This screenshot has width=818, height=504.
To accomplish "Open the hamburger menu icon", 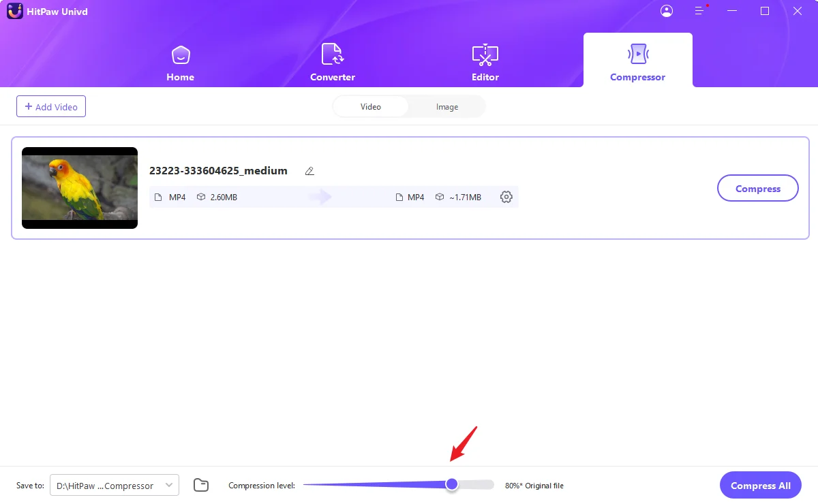I will [x=699, y=11].
